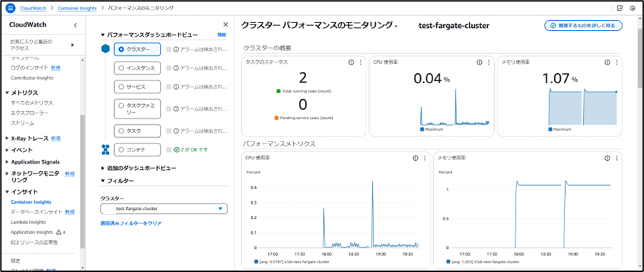The width and height of the screenshot is (644, 272).
Task: Click the blue hexagon cluster icon
Action: [x=105, y=49]
